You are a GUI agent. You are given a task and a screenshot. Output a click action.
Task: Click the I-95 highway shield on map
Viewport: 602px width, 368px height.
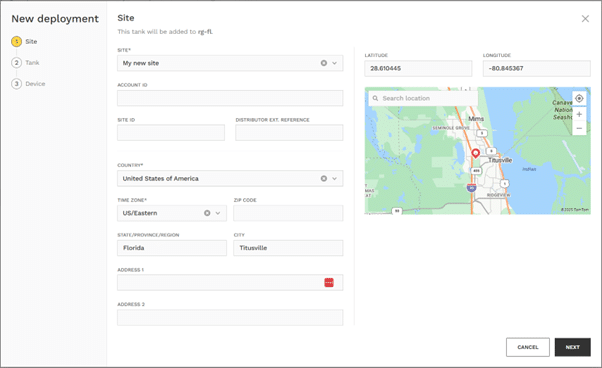point(471,188)
